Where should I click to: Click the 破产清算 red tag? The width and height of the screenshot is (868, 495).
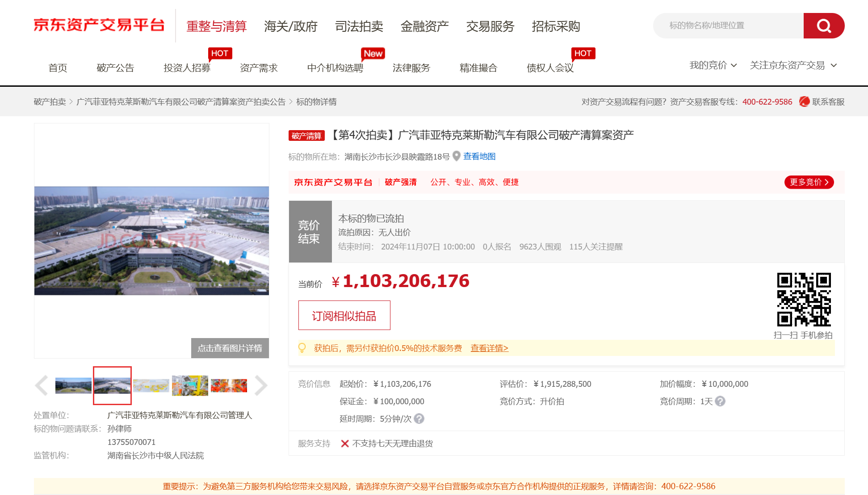(306, 135)
